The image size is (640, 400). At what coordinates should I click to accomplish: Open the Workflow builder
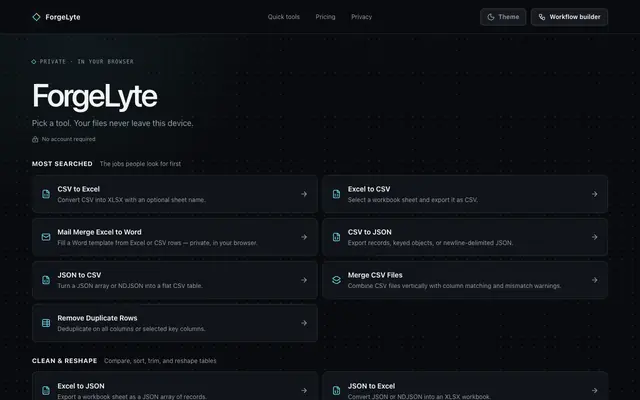[x=569, y=17]
